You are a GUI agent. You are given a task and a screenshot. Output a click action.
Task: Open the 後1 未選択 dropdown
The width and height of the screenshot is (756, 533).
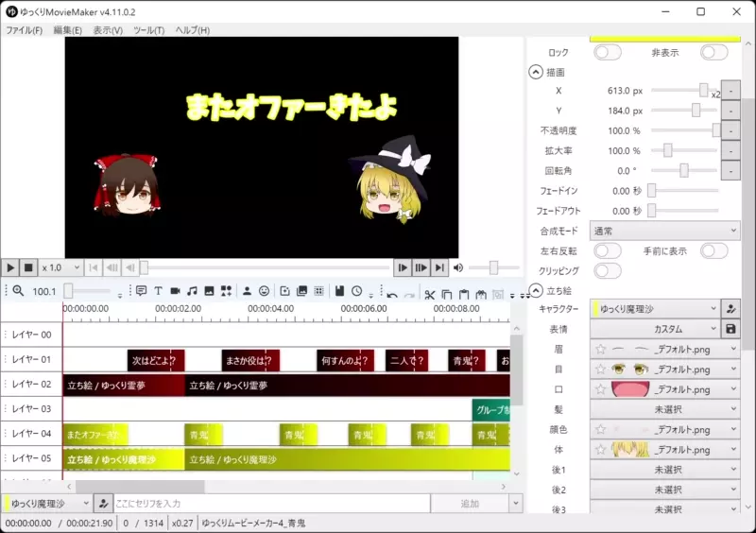click(665, 470)
